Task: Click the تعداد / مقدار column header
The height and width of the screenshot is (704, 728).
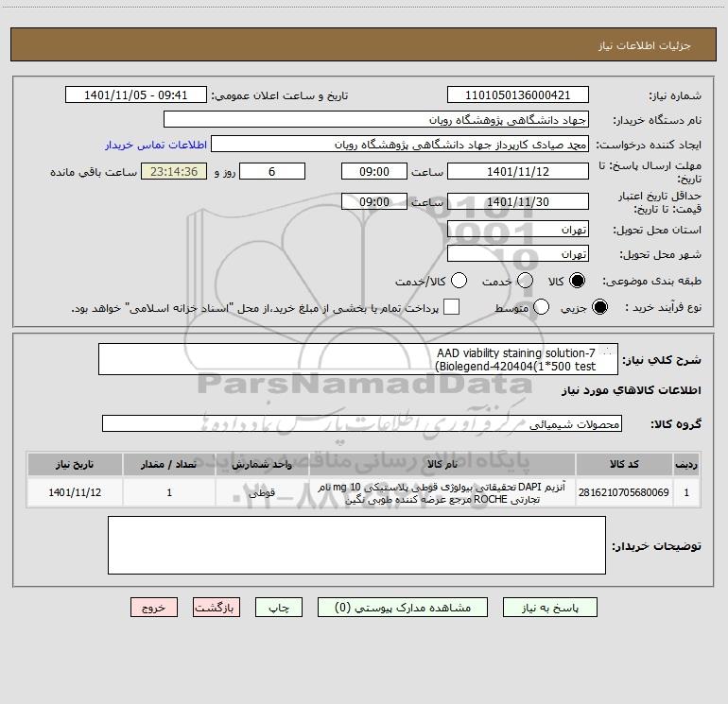Action: [169, 465]
